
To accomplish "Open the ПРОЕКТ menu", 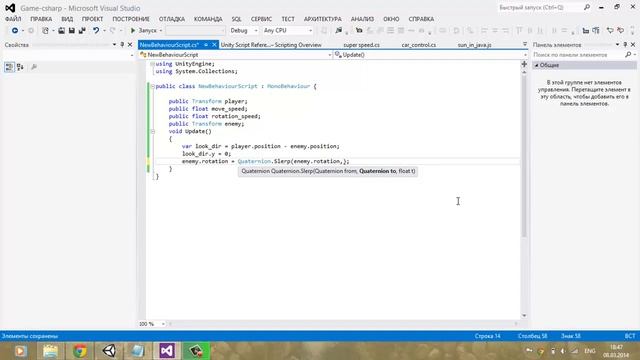I will (x=92, y=19).
